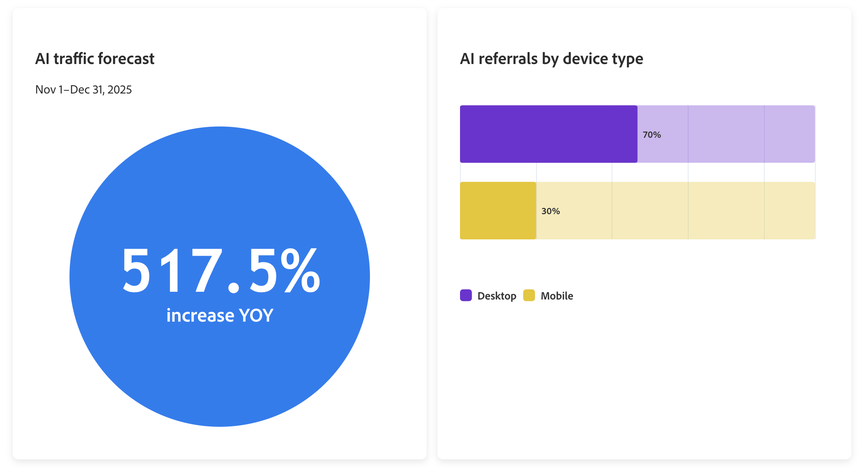This screenshot has width=868, height=471.
Task: Click the bottom area of the blue circle
Action: 220,388
